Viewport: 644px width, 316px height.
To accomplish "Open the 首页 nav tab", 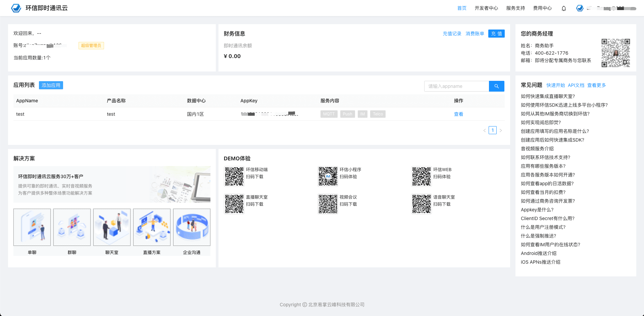I will (462, 8).
